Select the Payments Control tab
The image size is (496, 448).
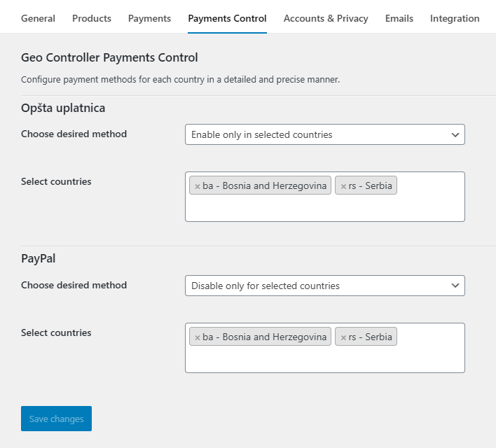pyautogui.click(x=227, y=18)
